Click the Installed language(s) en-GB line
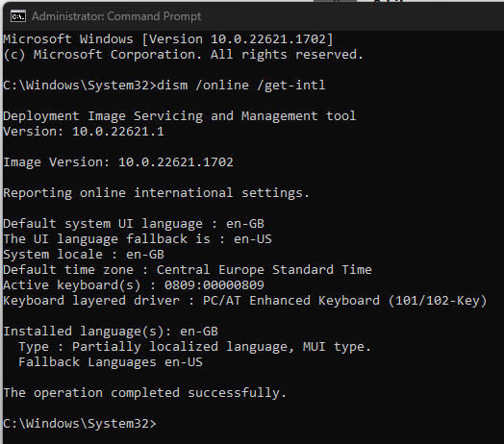This screenshot has height=444, width=504. tap(111, 332)
